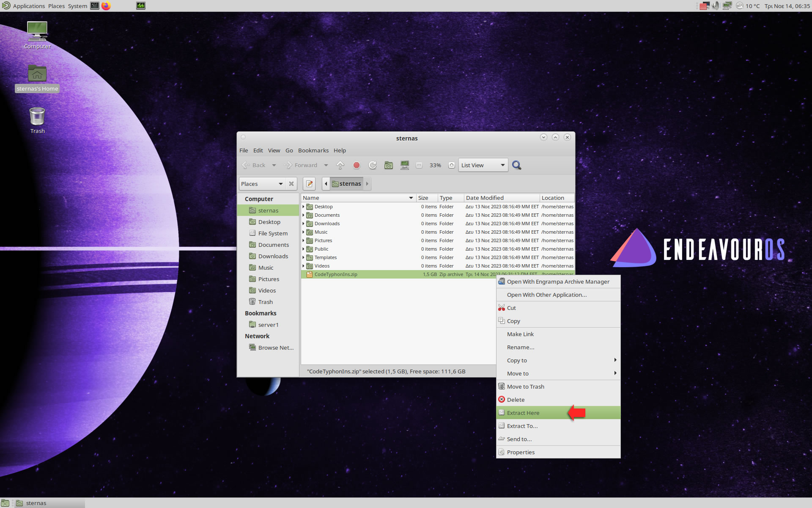Sort by the Name column header
Screen dimensions: 812x508
pyautogui.click(x=358, y=198)
